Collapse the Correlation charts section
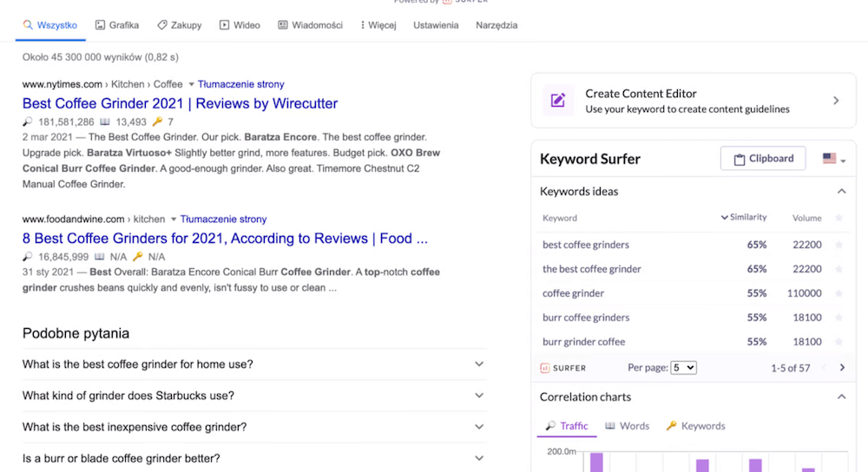The image size is (868, 472). tap(841, 397)
